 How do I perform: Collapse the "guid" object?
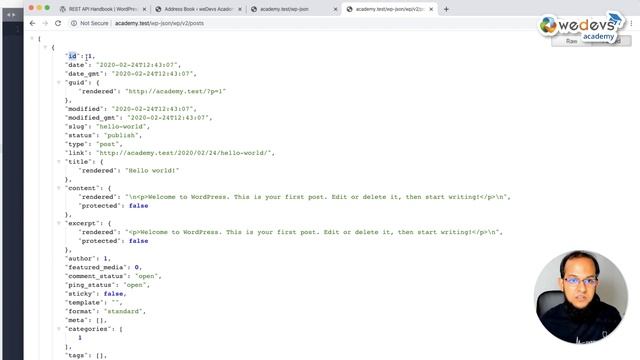tap(58, 82)
